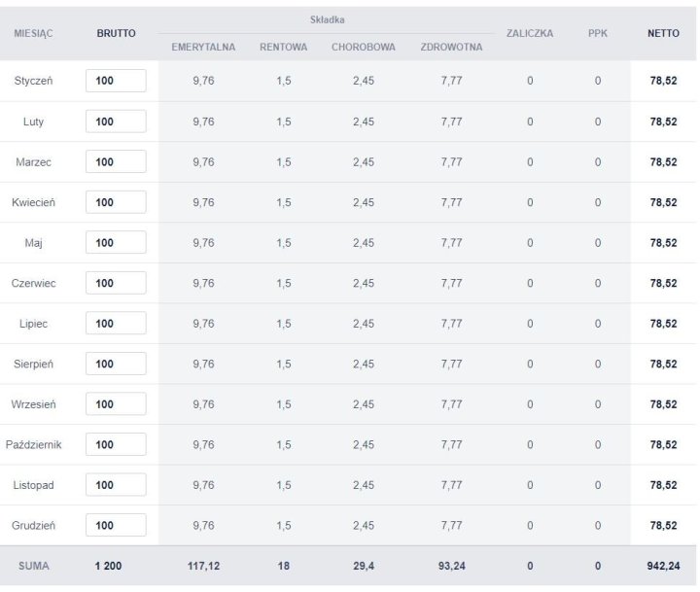Select the NETTO column header

click(x=663, y=33)
